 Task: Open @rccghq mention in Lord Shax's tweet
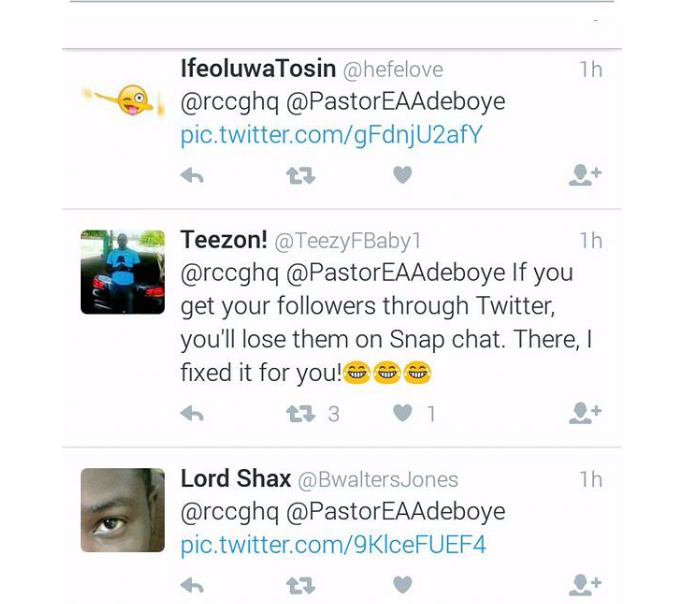[229, 512]
